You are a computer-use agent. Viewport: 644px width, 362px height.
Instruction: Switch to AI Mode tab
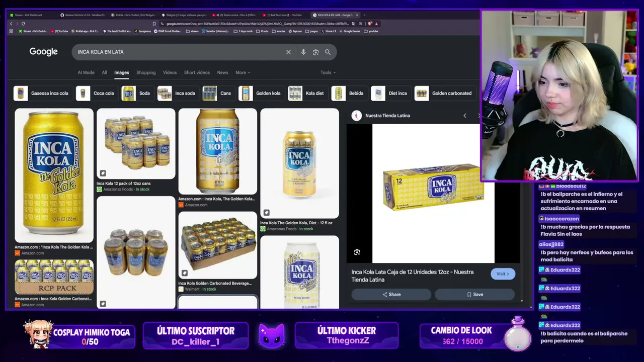click(86, 72)
